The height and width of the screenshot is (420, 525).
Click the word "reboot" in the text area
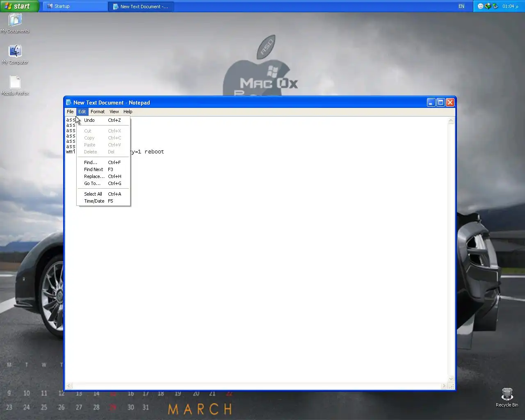click(x=154, y=152)
